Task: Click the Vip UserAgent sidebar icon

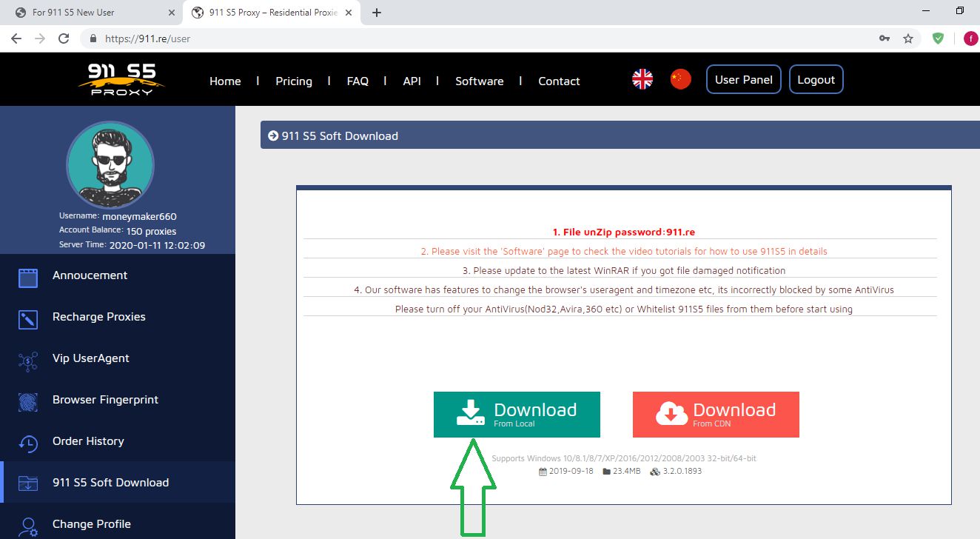Action: coord(28,361)
